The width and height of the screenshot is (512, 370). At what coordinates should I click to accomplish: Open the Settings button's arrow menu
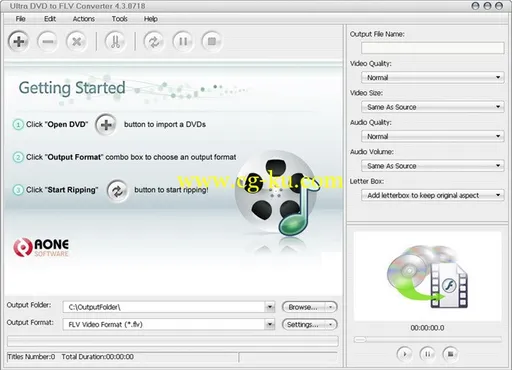tap(331, 324)
